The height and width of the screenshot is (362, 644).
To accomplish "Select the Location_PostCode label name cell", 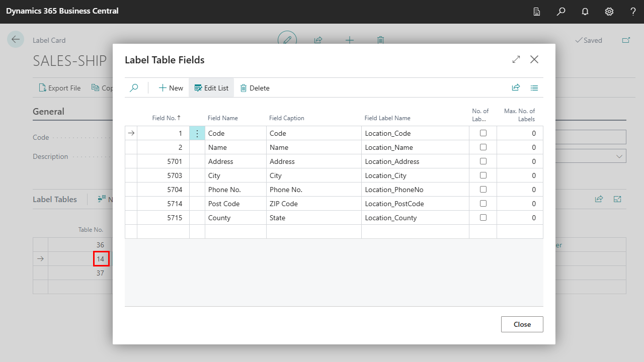I will point(394,204).
